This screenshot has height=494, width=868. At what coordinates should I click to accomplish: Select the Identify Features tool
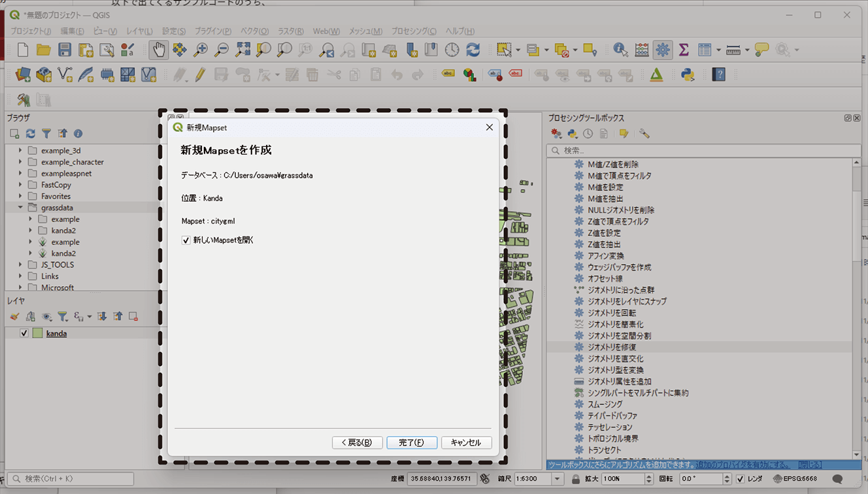620,50
